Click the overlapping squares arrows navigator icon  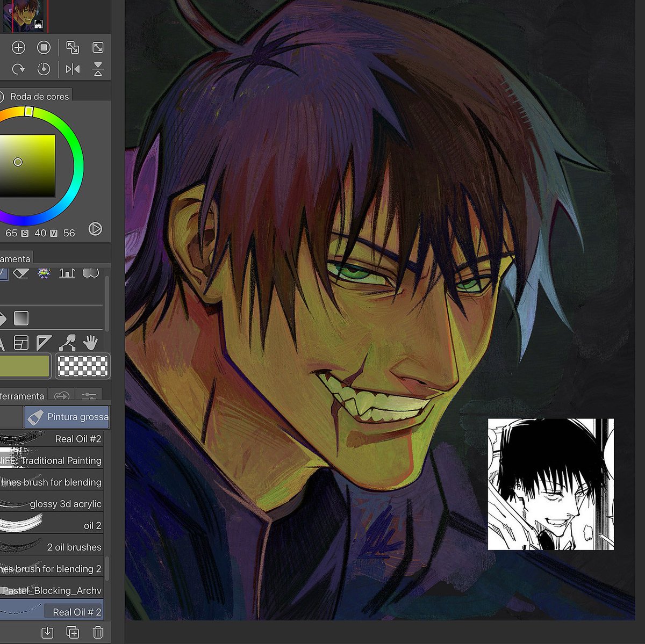click(73, 47)
